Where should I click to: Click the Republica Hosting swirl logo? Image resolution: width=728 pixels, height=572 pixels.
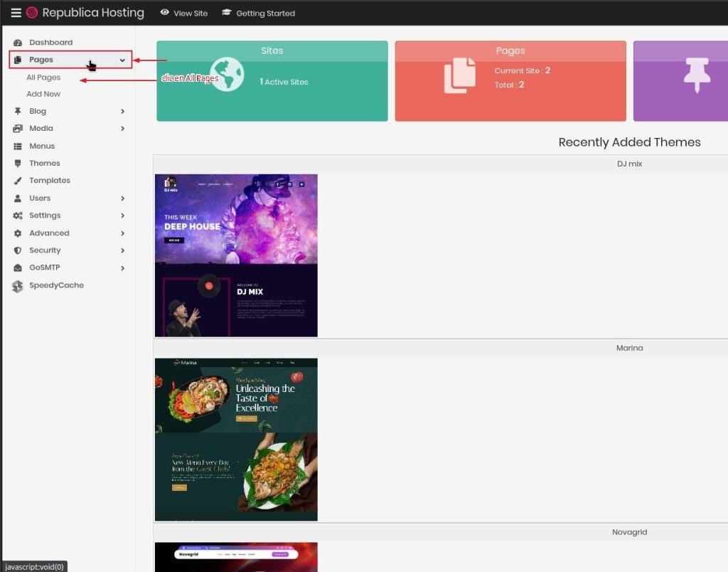coord(32,13)
